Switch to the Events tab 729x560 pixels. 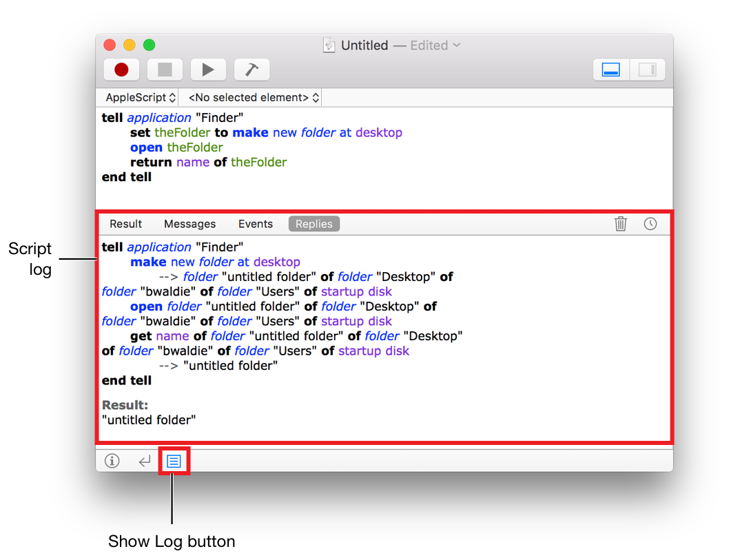(x=255, y=224)
